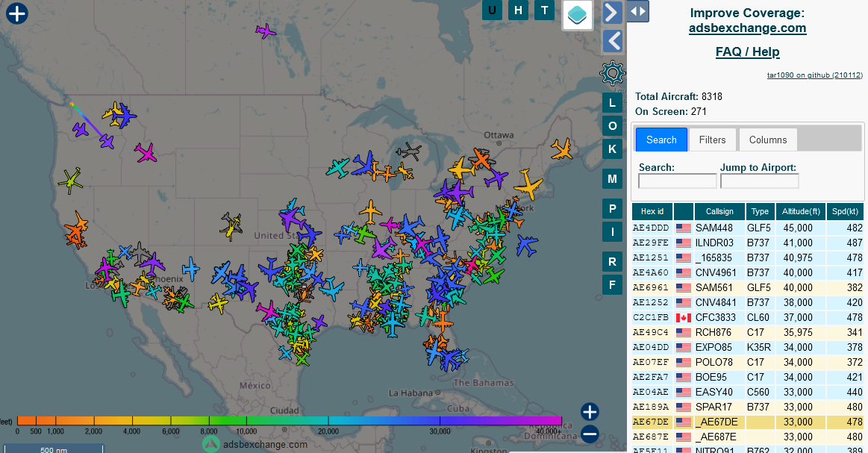Select the POLO78 aircraft row
Image resolution: width=868 pixels, height=453 pixels.
click(x=748, y=363)
